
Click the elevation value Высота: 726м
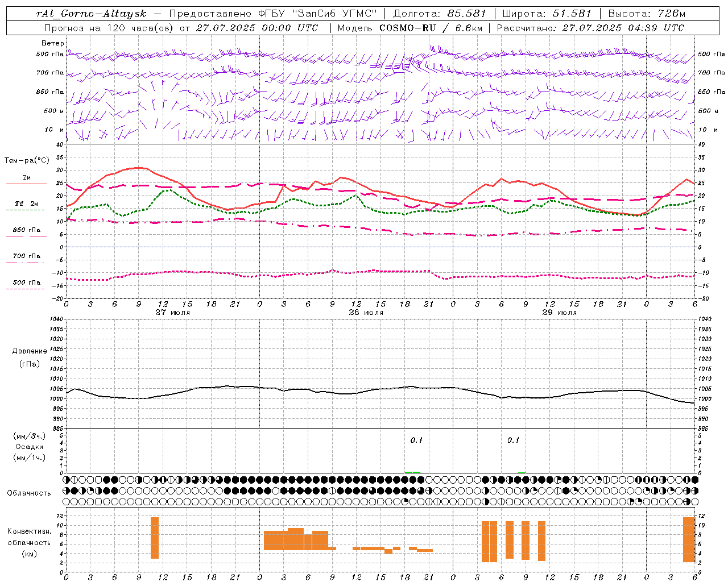click(x=647, y=14)
